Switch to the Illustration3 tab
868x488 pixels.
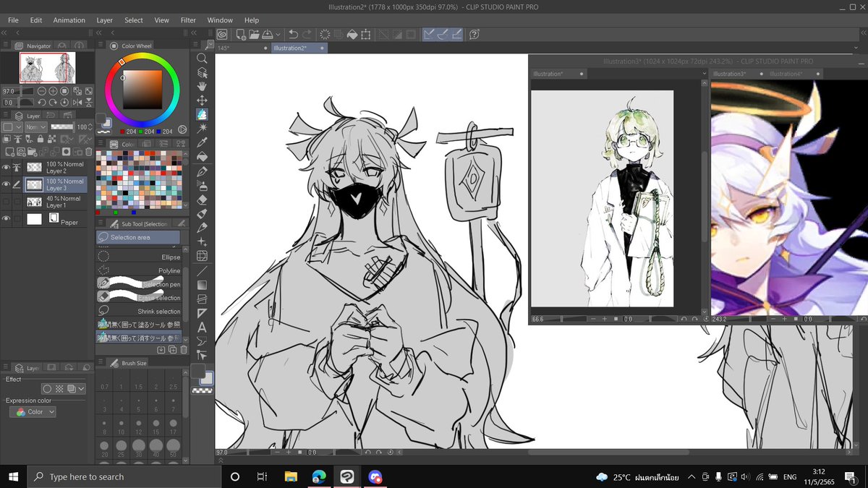pos(731,73)
